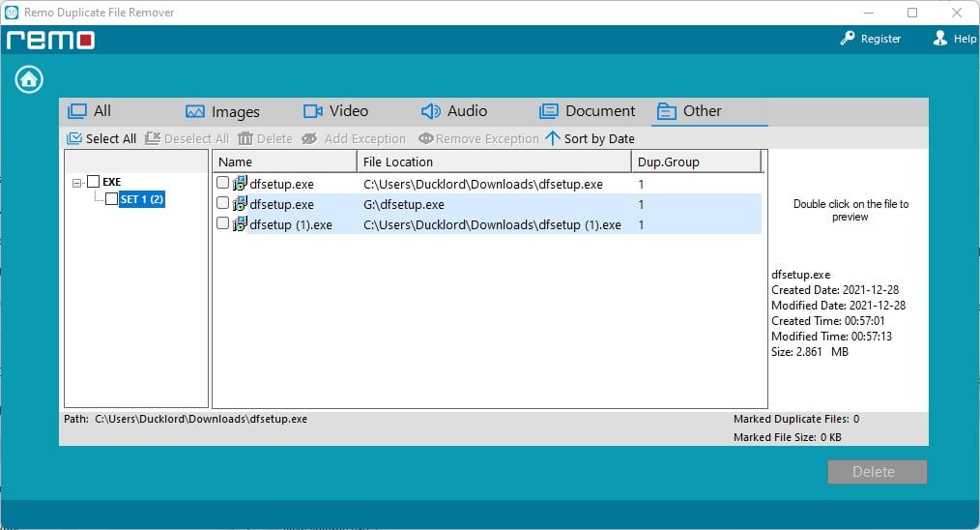Click the Deselect All label
The width and height of the screenshot is (980, 530).
[x=196, y=139]
